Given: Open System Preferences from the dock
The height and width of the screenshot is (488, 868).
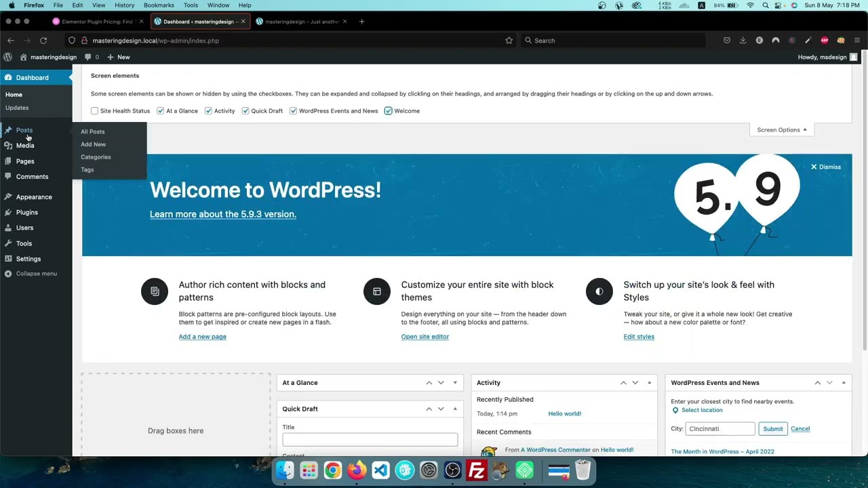Looking at the screenshot, I should point(429,470).
